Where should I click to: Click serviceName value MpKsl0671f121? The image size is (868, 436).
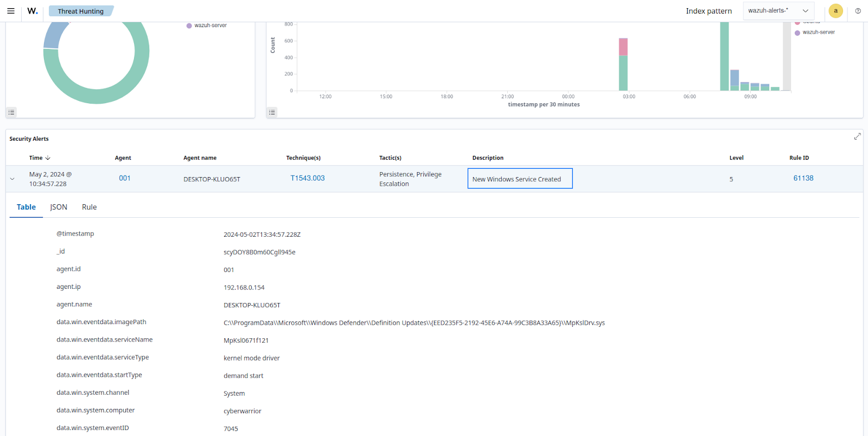click(246, 340)
